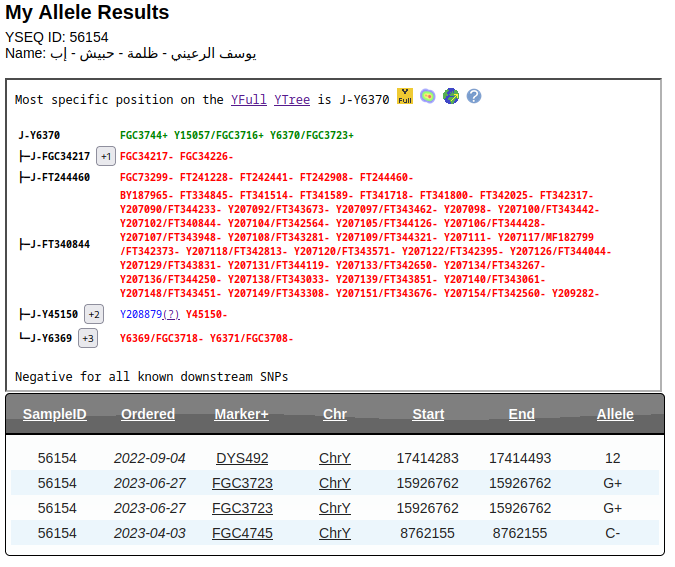Expand the +2 button beside J-Y45150
This screenshot has height=567, width=675.
94,314
